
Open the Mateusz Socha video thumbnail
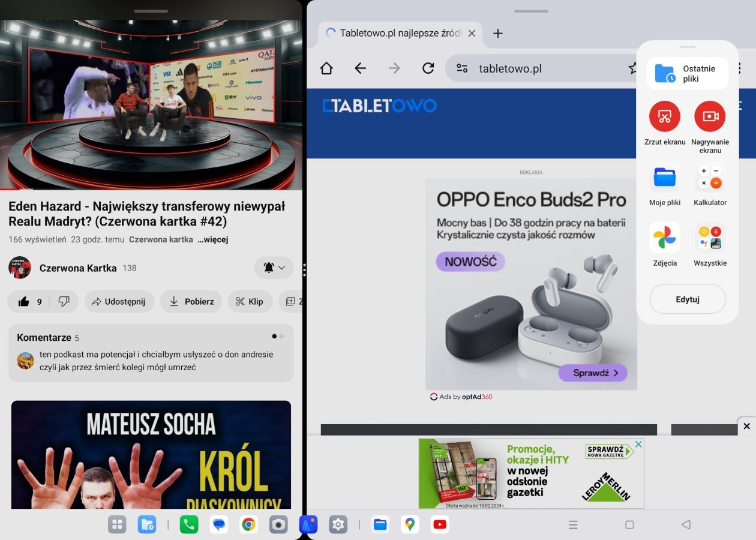[x=151, y=455]
